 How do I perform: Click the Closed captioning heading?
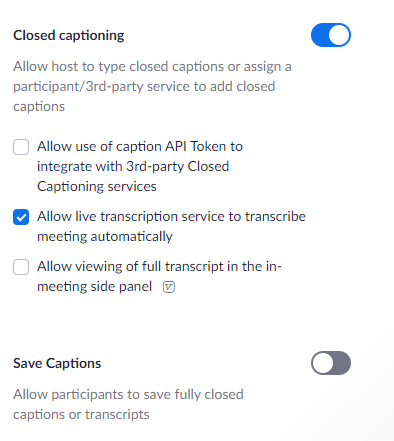(69, 35)
